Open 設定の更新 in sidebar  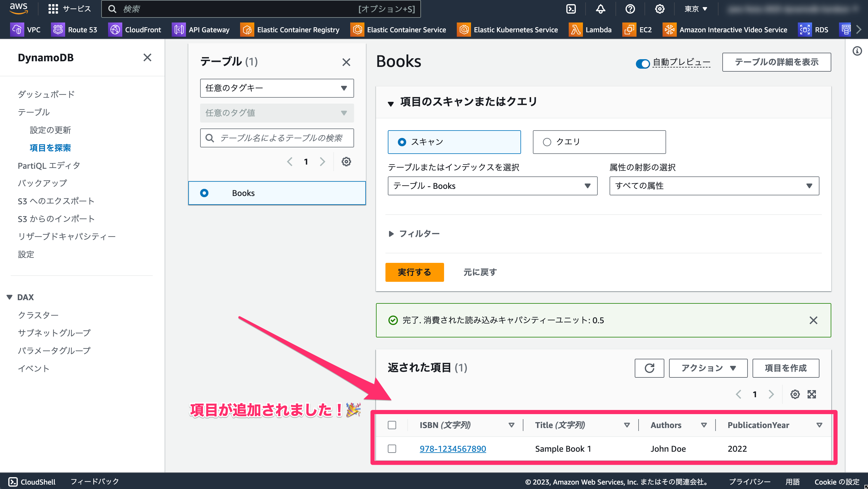(50, 130)
